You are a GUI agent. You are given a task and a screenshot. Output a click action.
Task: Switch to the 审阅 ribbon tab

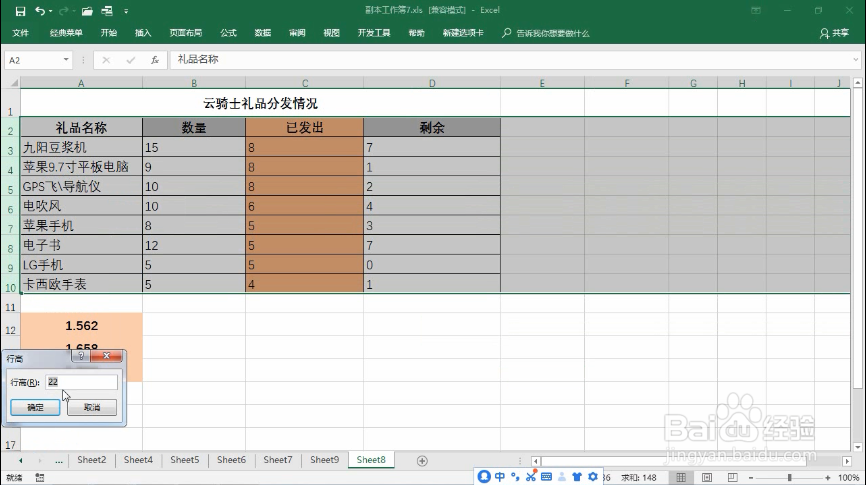(x=297, y=33)
